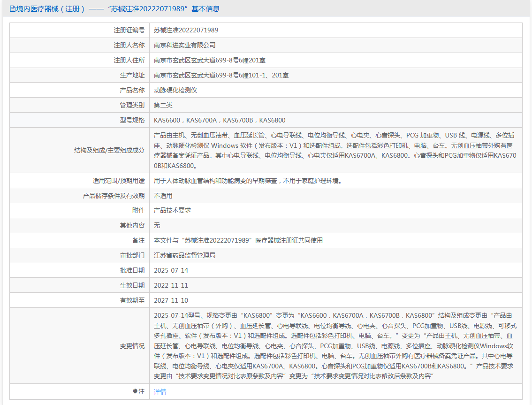This screenshot has height=405, width=532.
Task: Click the 其他内容 label
Action: pyautogui.click(x=132, y=225)
